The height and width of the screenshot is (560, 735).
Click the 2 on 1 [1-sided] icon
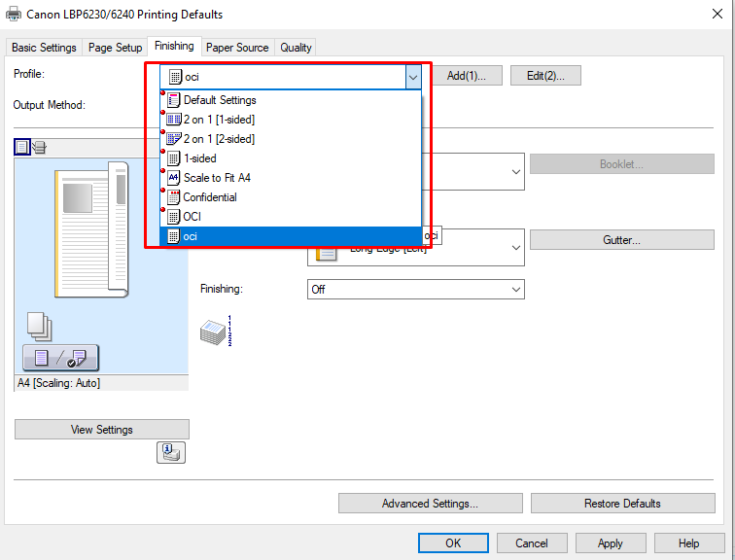click(x=174, y=120)
